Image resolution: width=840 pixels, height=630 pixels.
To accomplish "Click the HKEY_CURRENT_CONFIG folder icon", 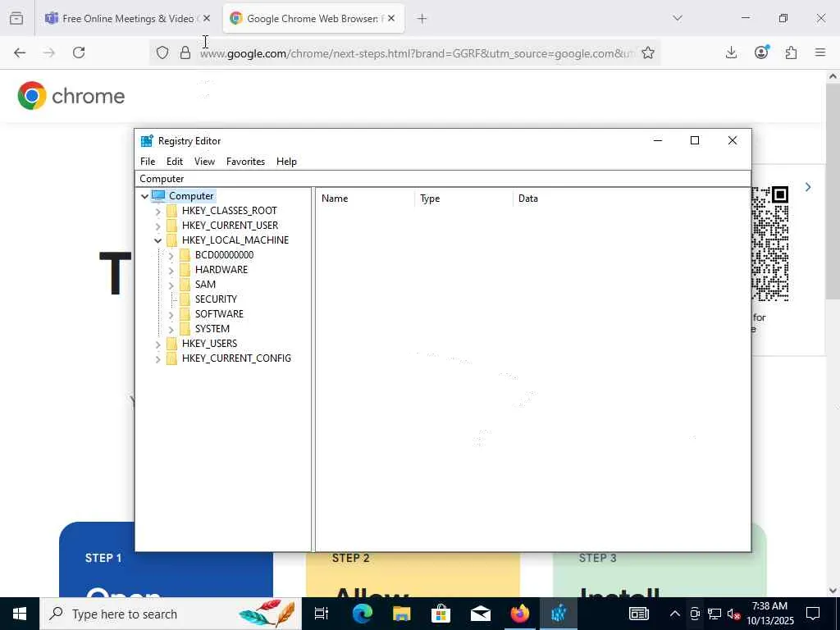I will point(171,358).
